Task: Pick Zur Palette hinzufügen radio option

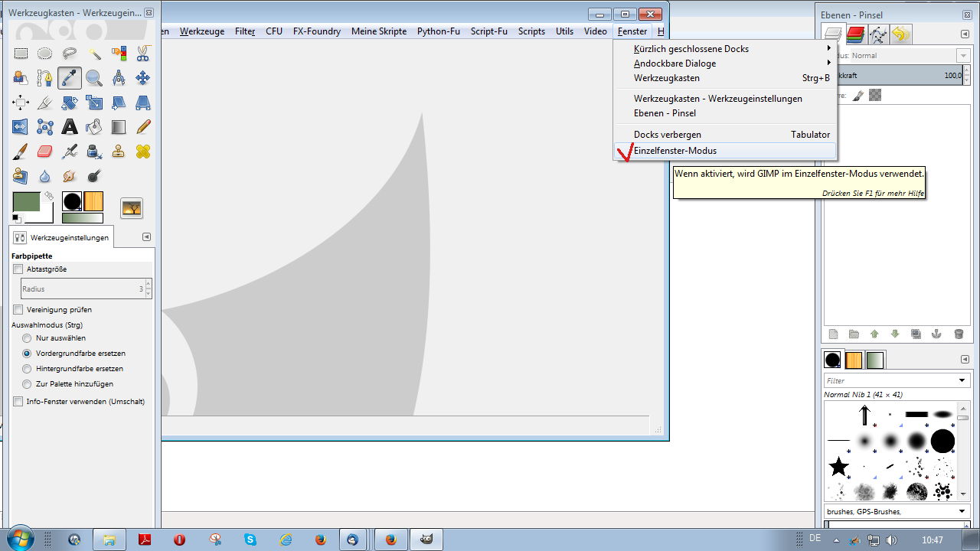Action: coord(28,384)
